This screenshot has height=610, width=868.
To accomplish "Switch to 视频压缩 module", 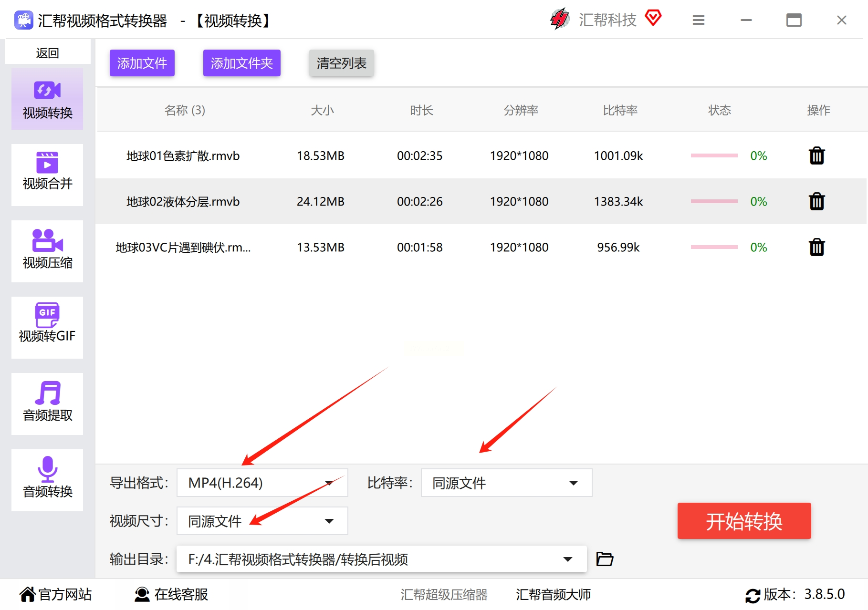I will tap(47, 251).
